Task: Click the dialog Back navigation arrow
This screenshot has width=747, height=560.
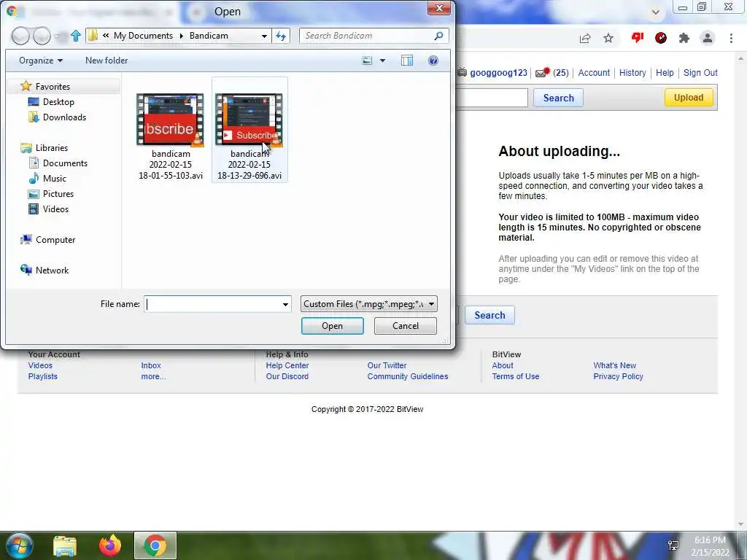Action: click(x=20, y=36)
